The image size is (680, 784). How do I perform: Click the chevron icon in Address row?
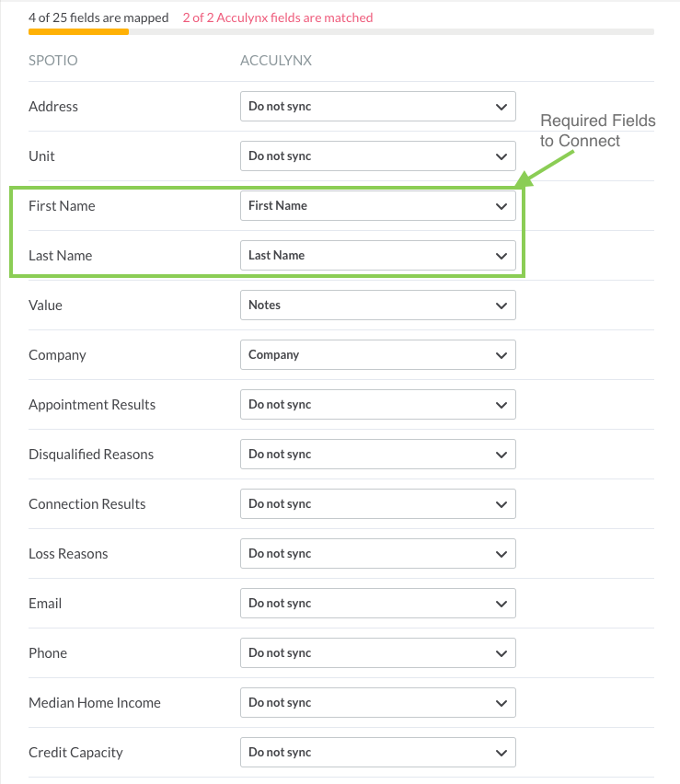tap(501, 107)
